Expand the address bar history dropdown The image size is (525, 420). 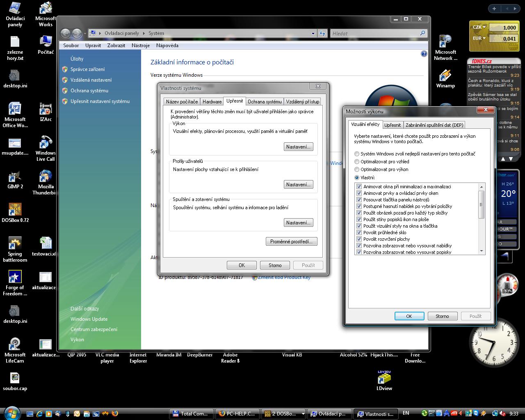click(x=313, y=34)
